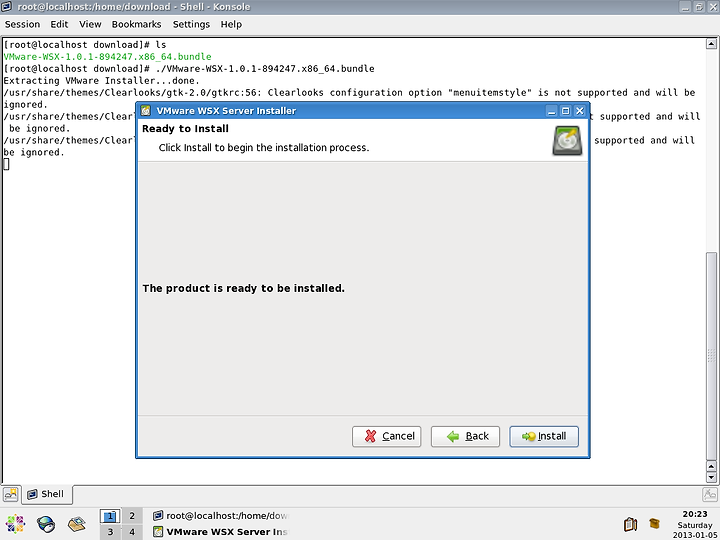Maximize the VMware WSX Server Installer window

(x=565, y=111)
